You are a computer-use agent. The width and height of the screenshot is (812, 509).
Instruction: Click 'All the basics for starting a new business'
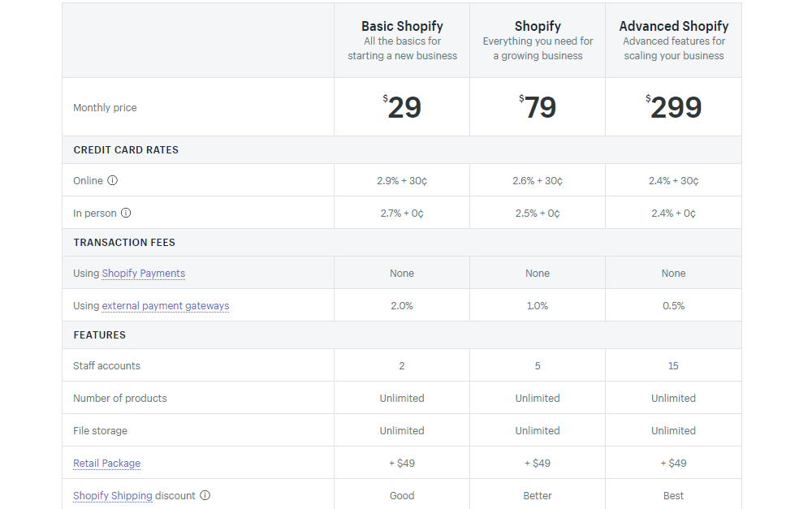(x=403, y=48)
